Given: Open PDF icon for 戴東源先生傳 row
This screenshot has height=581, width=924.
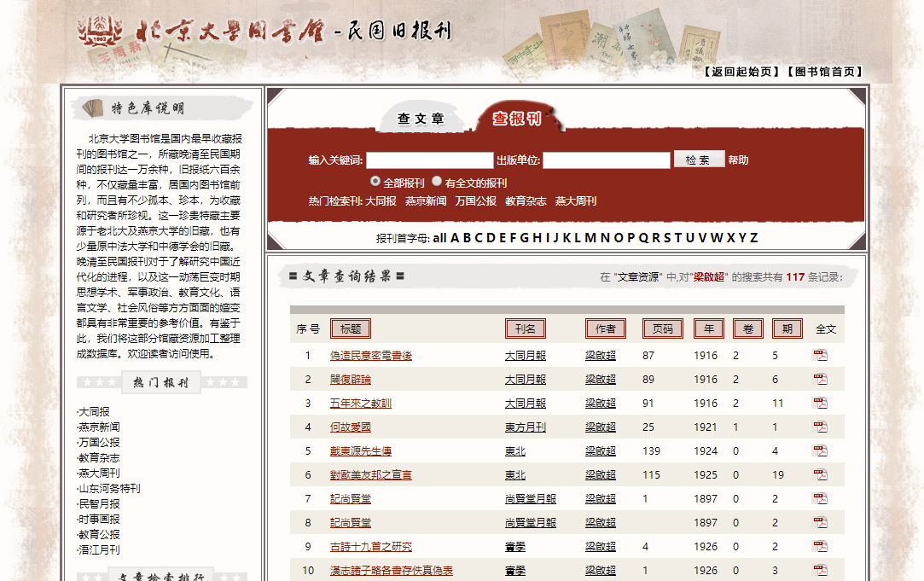Looking at the screenshot, I should (820, 450).
